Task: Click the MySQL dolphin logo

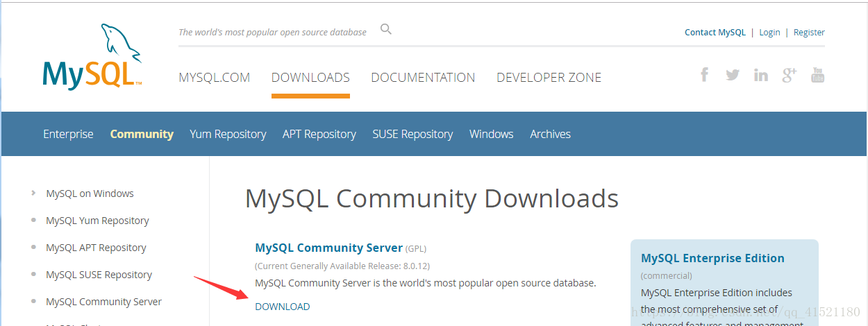Action: point(92,56)
